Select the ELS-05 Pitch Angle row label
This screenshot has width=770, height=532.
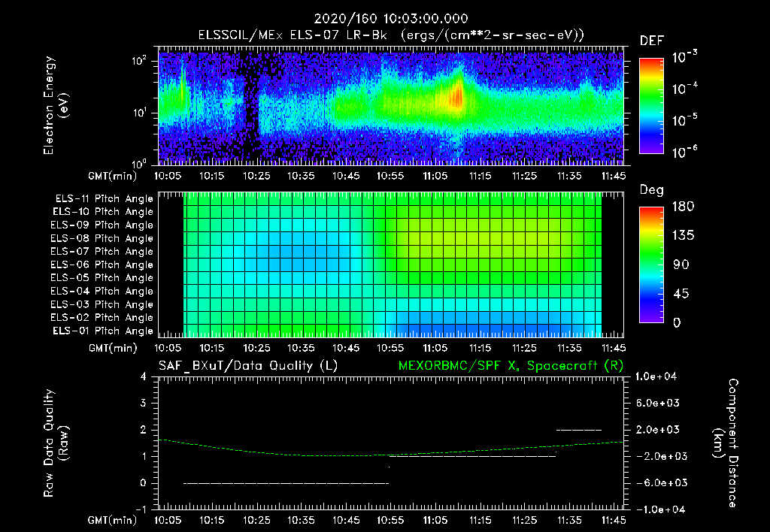[x=102, y=278]
